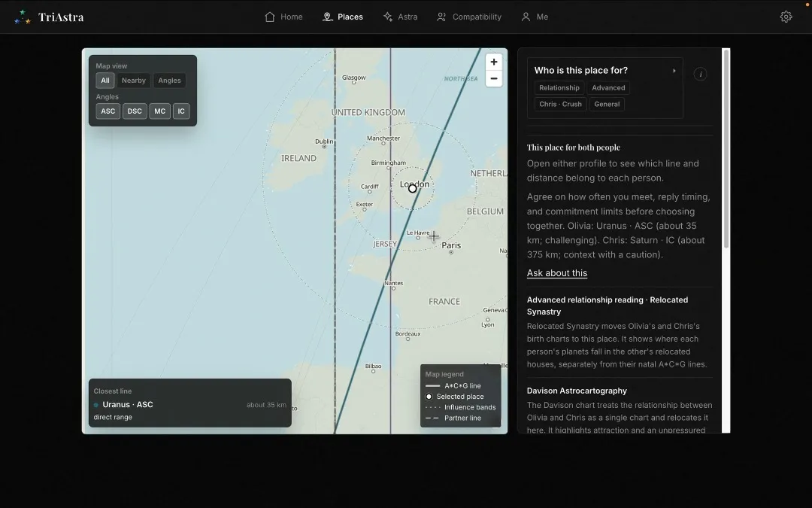Click the TriAstra star logo
The image size is (812, 508).
tap(23, 17)
